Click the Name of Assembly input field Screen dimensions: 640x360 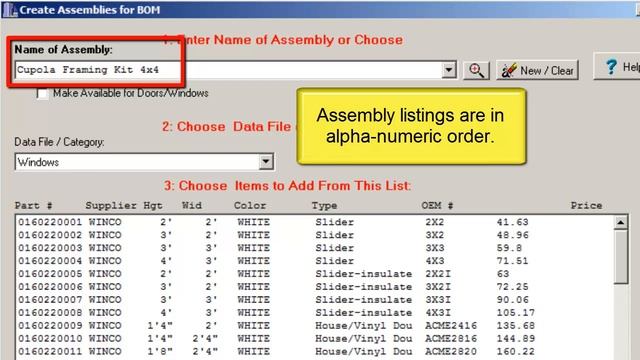(x=236, y=70)
